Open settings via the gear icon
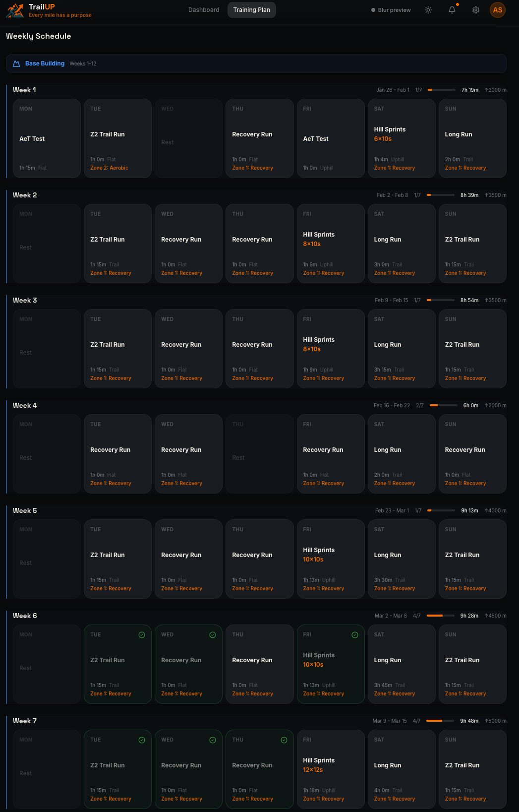The height and width of the screenshot is (812, 519). 476,10
